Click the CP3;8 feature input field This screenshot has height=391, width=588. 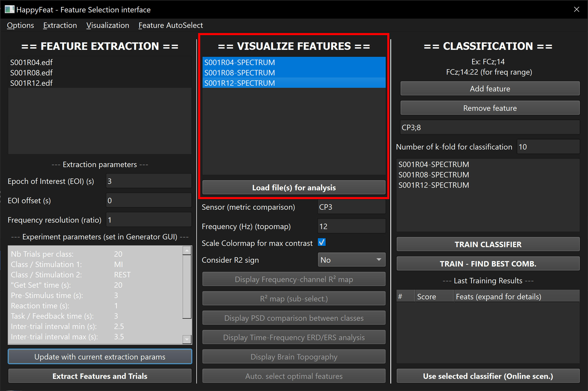[x=490, y=127]
